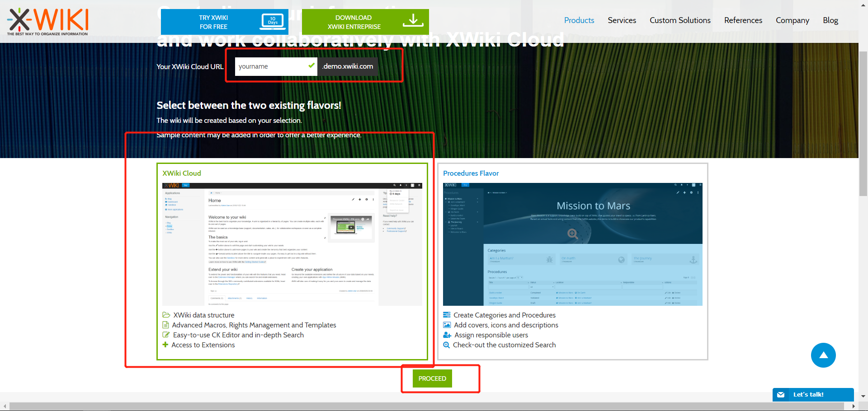Image resolution: width=868 pixels, height=411 pixels.
Task: Select the Procedures Flavor title
Action: click(x=471, y=173)
